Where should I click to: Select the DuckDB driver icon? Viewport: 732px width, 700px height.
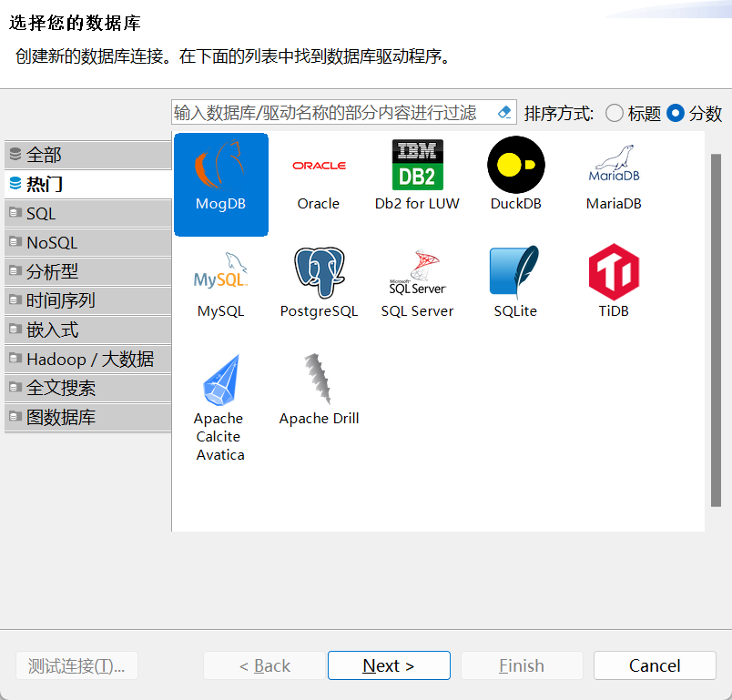(x=516, y=176)
